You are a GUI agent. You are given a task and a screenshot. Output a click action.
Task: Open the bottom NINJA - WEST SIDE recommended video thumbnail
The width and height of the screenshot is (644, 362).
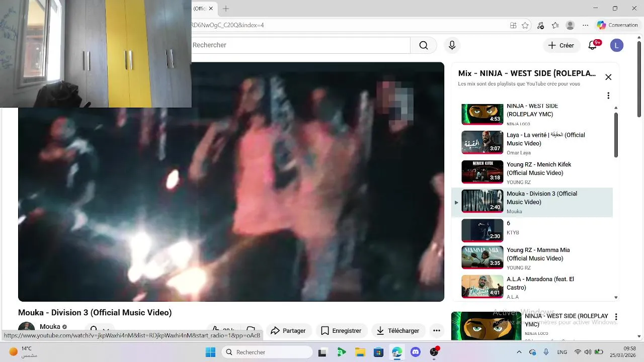[x=486, y=326]
